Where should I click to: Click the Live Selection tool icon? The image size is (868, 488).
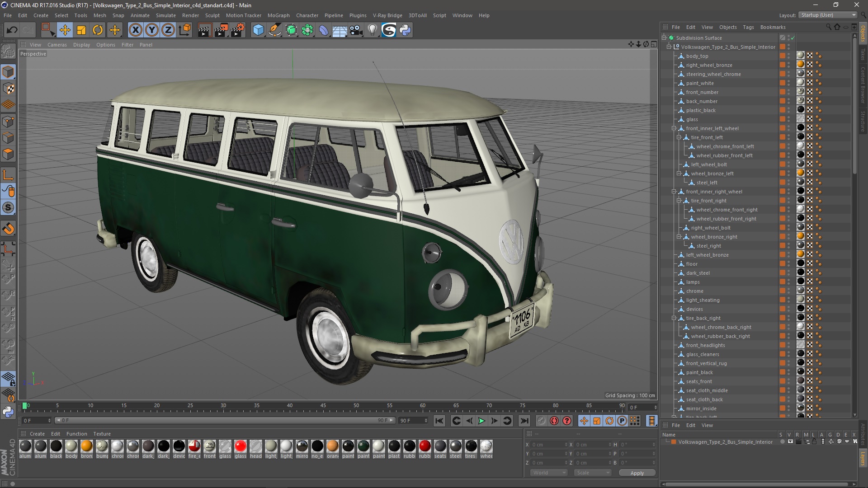coord(48,30)
